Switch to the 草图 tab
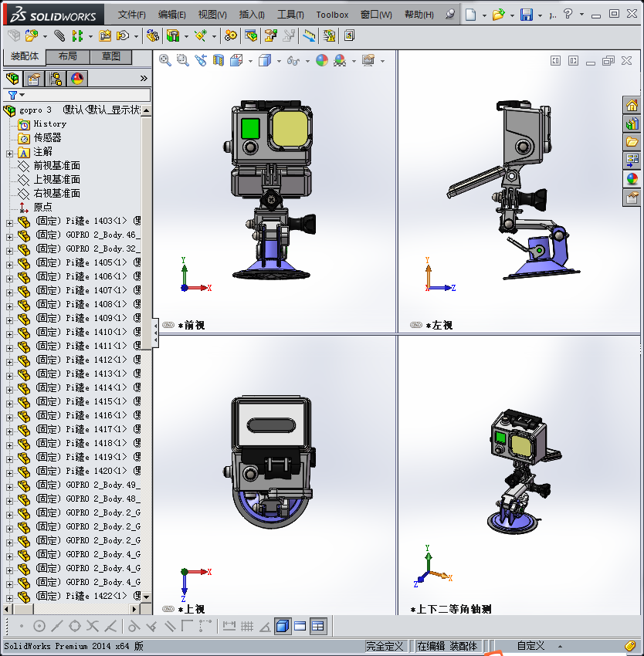644x656 pixels. pyautogui.click(x=110, y=56)
